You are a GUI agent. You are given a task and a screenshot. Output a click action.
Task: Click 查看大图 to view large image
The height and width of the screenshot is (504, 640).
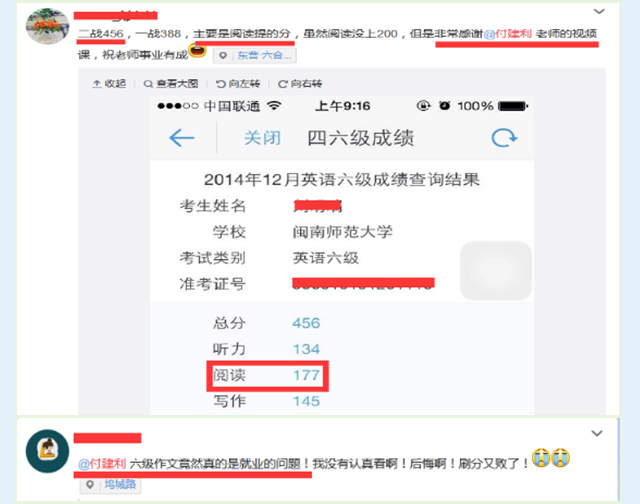click(171, 84)
